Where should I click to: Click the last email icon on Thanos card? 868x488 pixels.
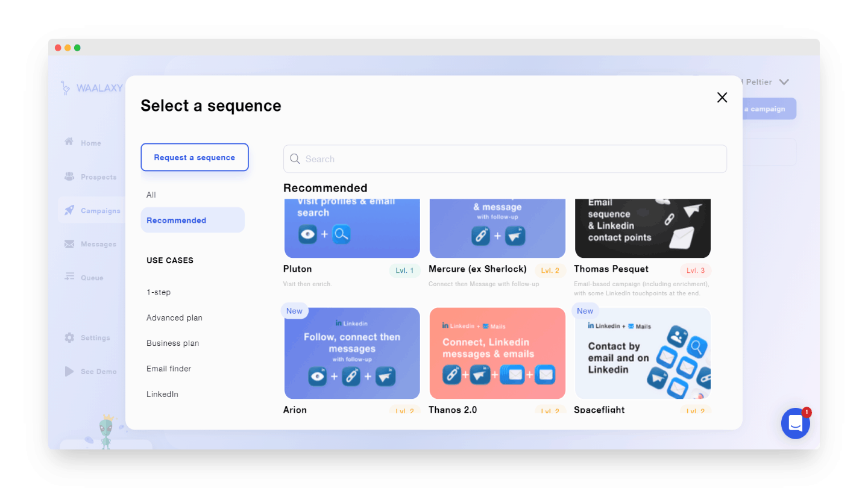coord(546,374)
